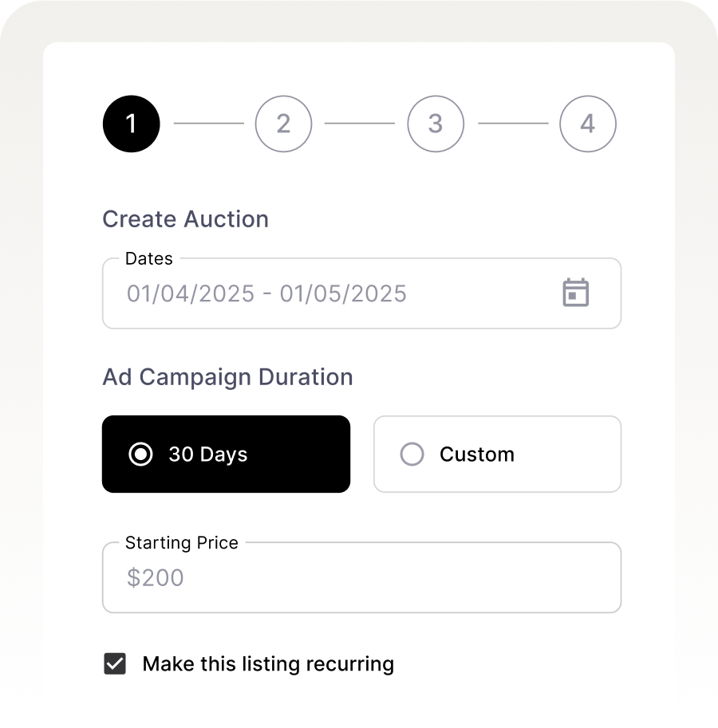This screenshot has width=718, height=728.
Task: Click connector line between steps 1 and 2
Action: coord(208,124)
